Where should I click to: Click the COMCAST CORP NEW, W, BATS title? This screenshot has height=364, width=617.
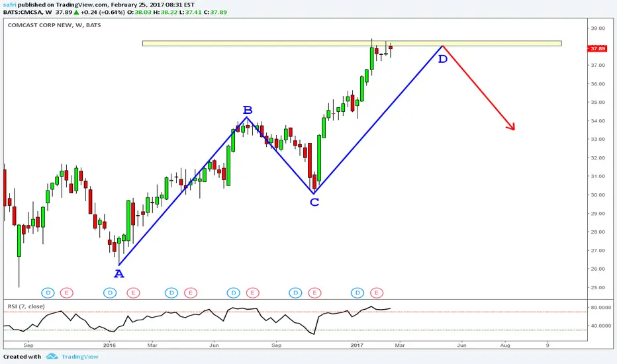(54, 24)
